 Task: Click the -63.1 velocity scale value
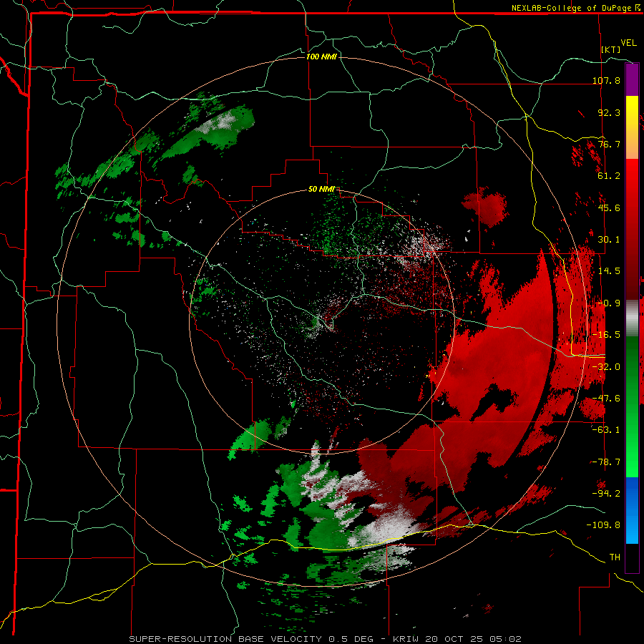click(607, 430)
